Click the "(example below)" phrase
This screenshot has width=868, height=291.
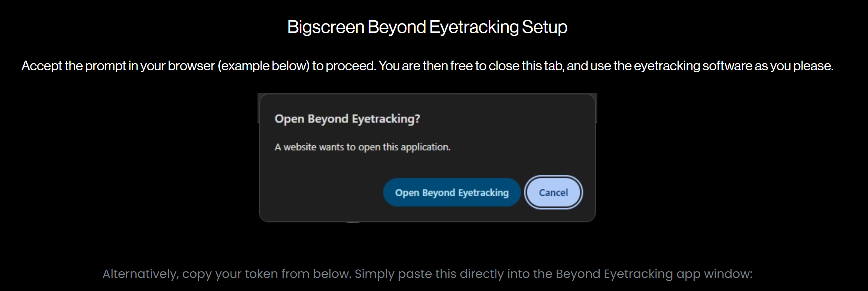(x=264, y=66)
